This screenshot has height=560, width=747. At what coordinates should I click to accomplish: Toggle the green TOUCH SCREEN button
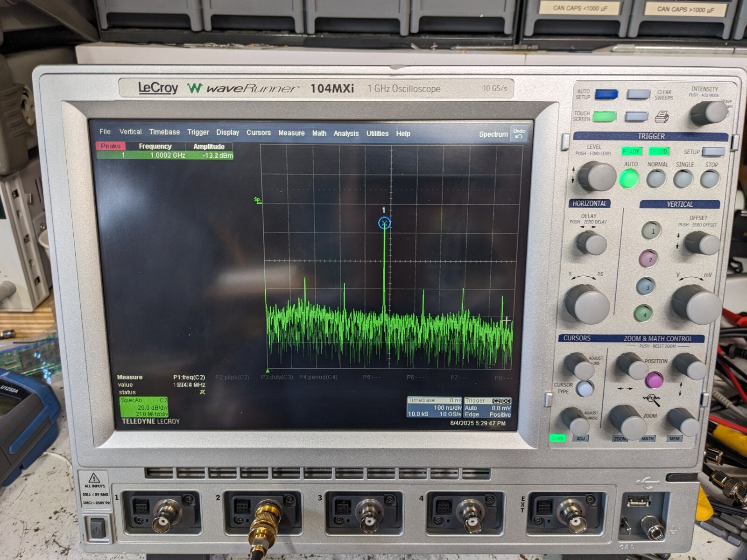605,116
